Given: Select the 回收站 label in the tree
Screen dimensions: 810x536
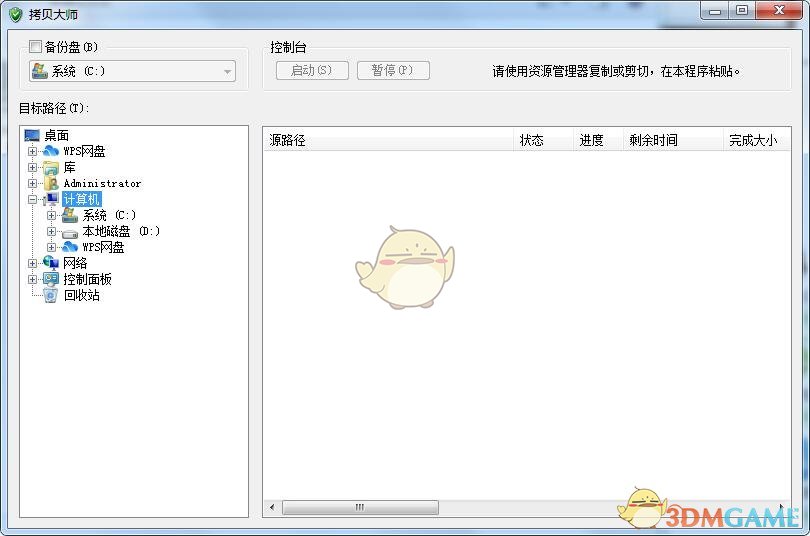Looking at the screenshot, I should coord(82,295).
